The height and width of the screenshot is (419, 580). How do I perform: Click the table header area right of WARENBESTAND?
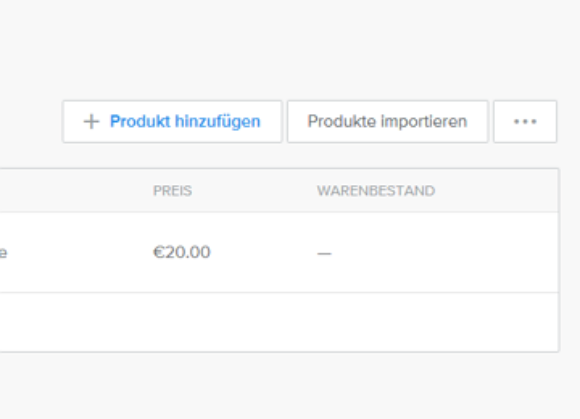point(496,191)
